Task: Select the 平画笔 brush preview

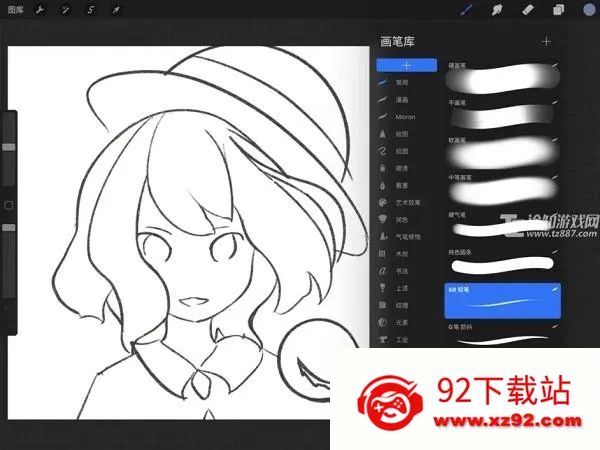Action: (x=502, y=115)
